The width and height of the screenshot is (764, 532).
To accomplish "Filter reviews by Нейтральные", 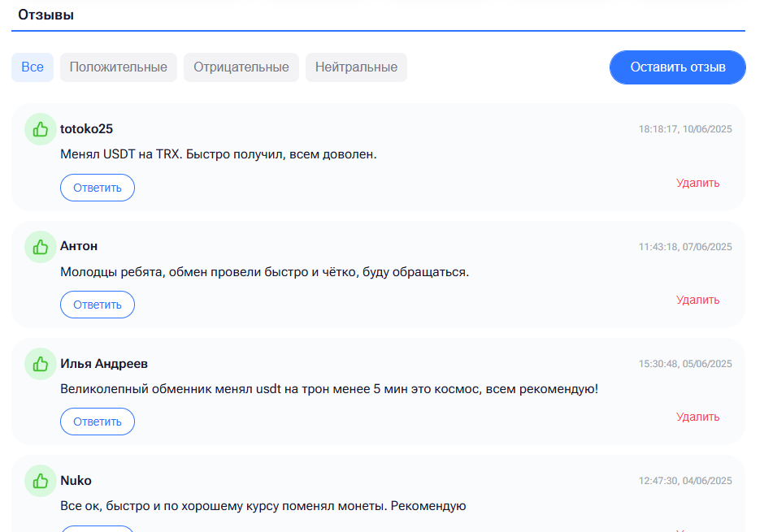I will (356, 67).
